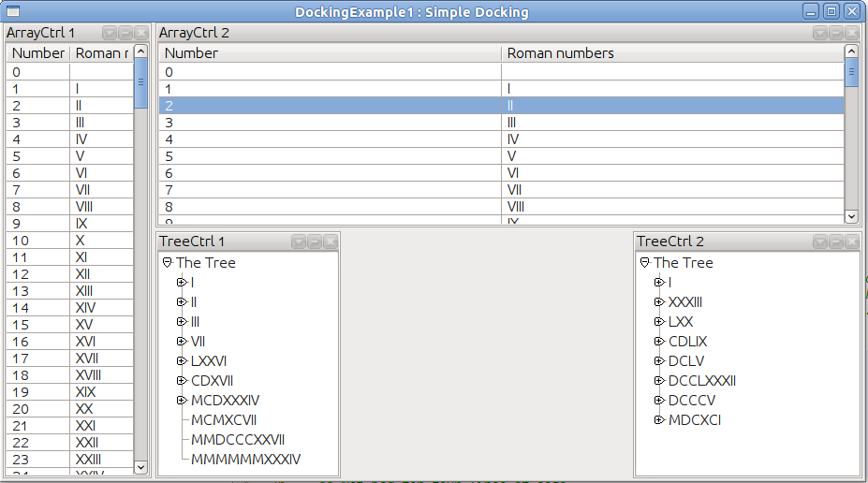This screenshot has height=483, width=868.
Task: Auto-hide the TreeCtrl 2 panel
Action: 836,241
